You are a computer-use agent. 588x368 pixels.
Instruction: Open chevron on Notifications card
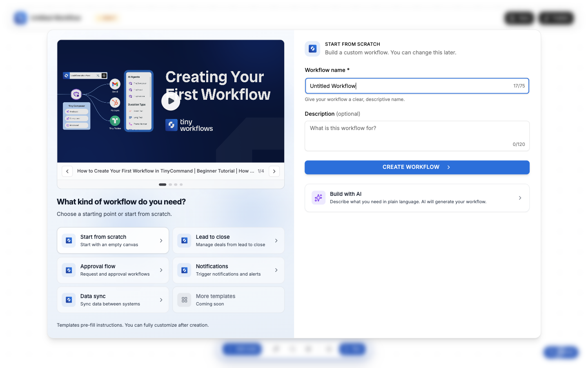(276, 270)
